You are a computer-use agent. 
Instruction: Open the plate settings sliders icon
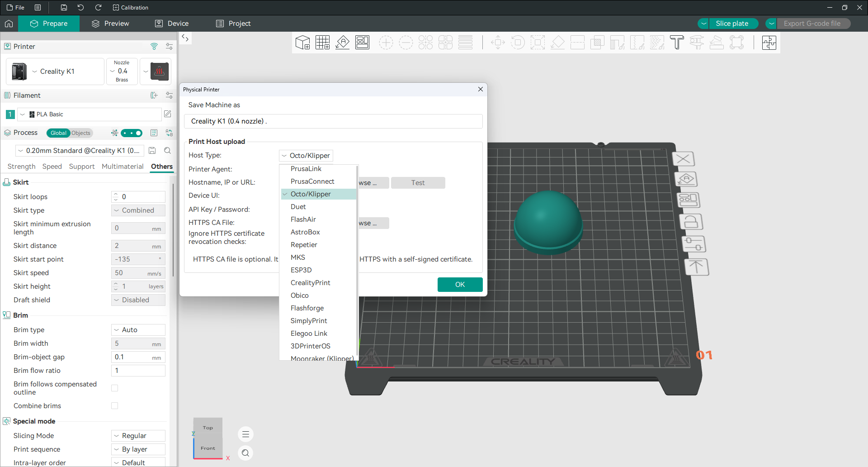tap(693, 244)
